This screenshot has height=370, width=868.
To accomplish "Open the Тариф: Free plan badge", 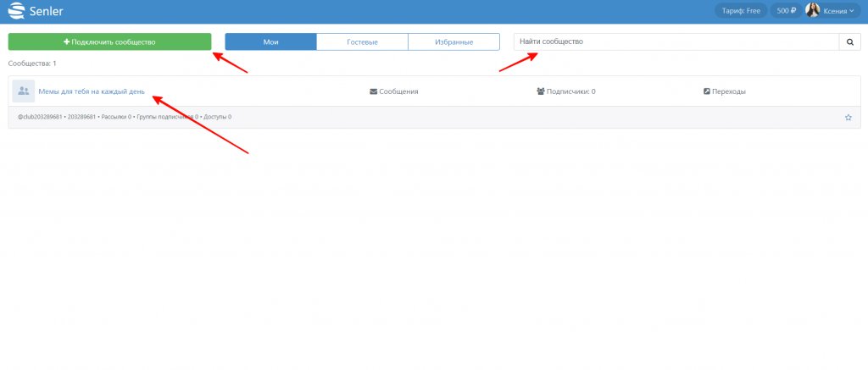I will tap(742, 11).
